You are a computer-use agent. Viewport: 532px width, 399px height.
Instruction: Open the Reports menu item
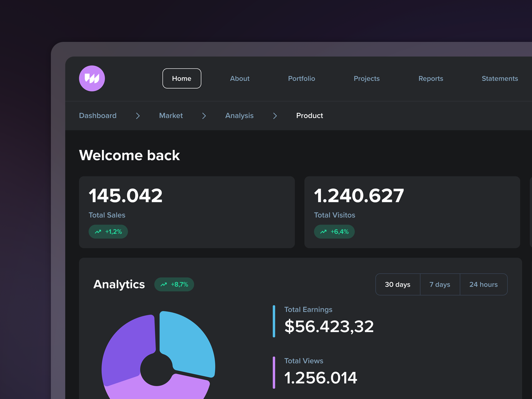click(431, 78)
